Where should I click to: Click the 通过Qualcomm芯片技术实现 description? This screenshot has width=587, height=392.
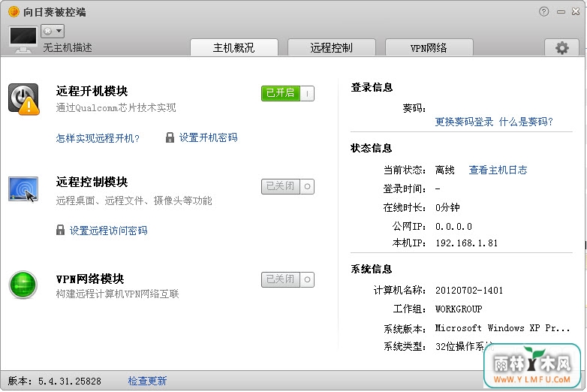[x=116, y=108]
